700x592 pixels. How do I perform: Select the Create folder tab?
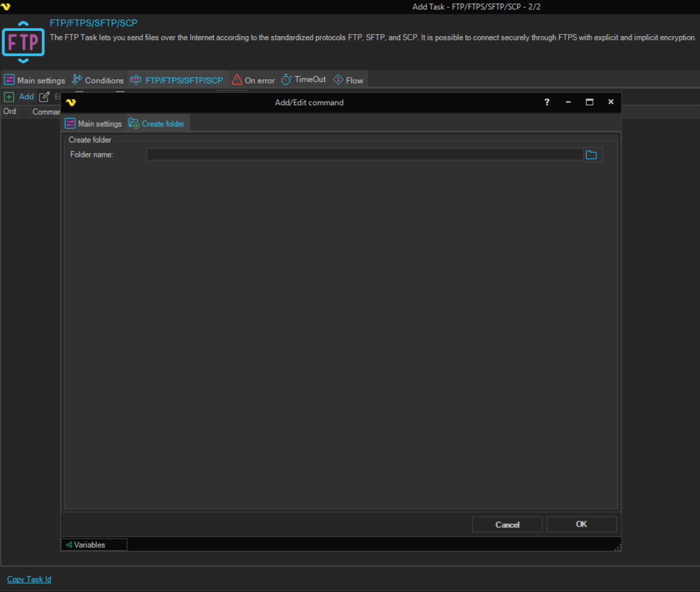coord(157,124)
